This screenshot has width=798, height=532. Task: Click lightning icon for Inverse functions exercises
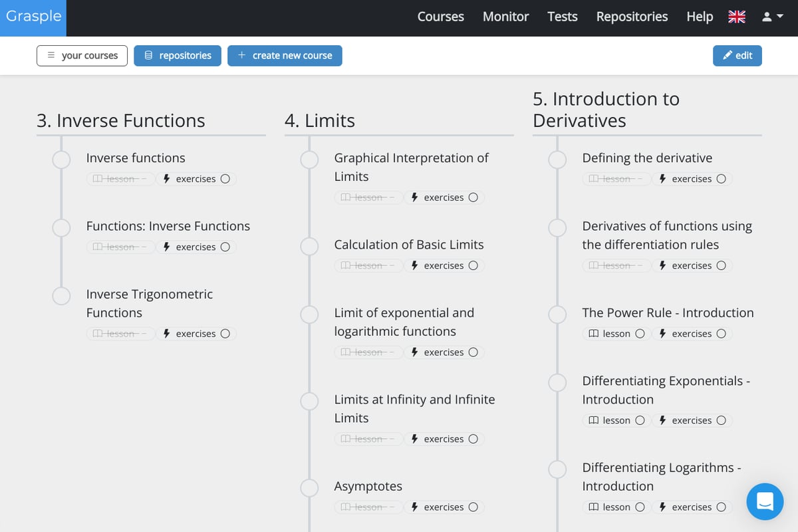(167, 179)
